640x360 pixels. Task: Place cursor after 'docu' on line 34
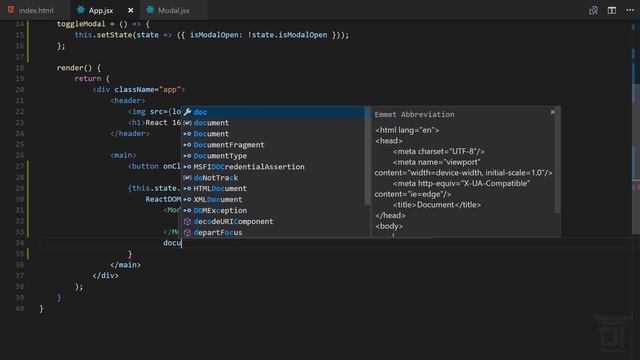pos(182,243)
